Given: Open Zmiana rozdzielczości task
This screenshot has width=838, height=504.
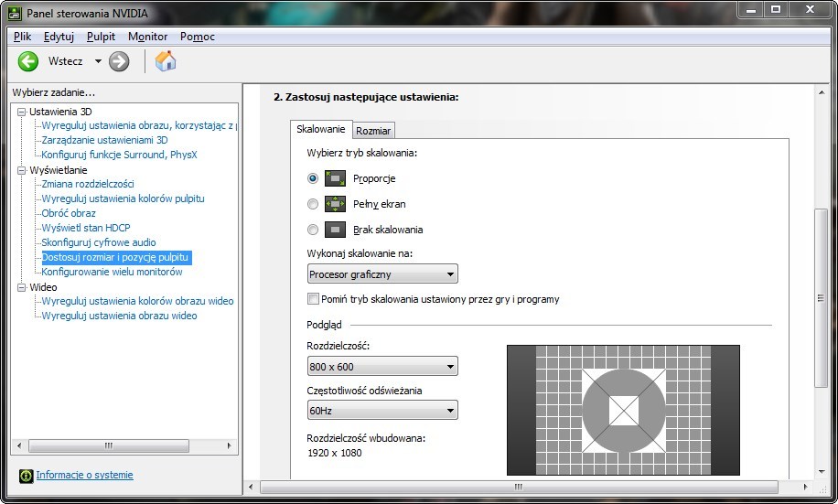Looking at the screenshot, I should [x=88, y=184].
